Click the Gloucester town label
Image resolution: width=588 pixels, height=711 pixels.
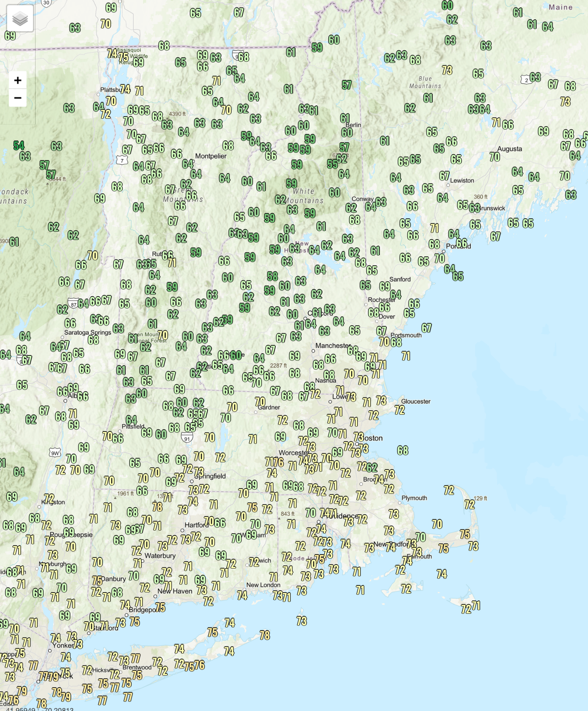click(x=416, y=401)
